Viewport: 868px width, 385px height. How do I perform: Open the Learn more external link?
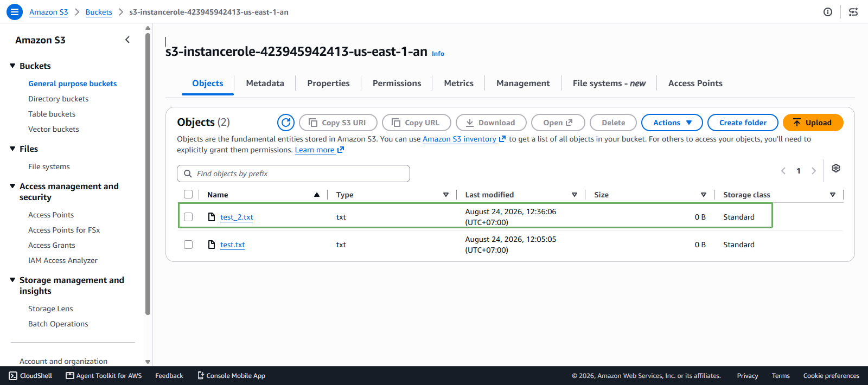(320, 150)
